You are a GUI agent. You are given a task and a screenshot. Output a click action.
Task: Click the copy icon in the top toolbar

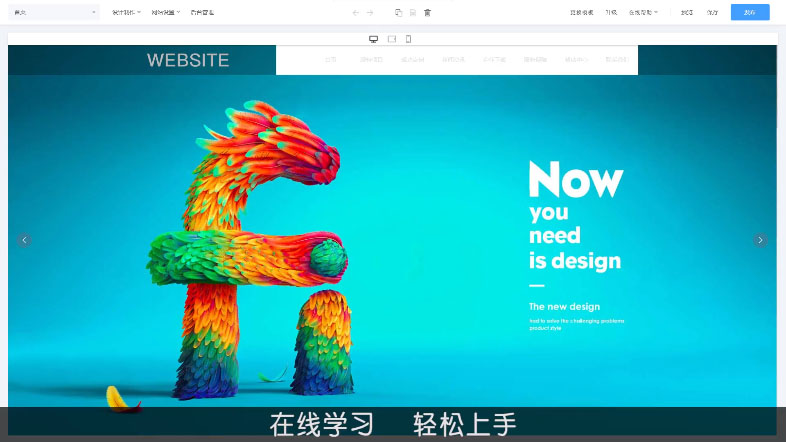click(x=398, y=13)
